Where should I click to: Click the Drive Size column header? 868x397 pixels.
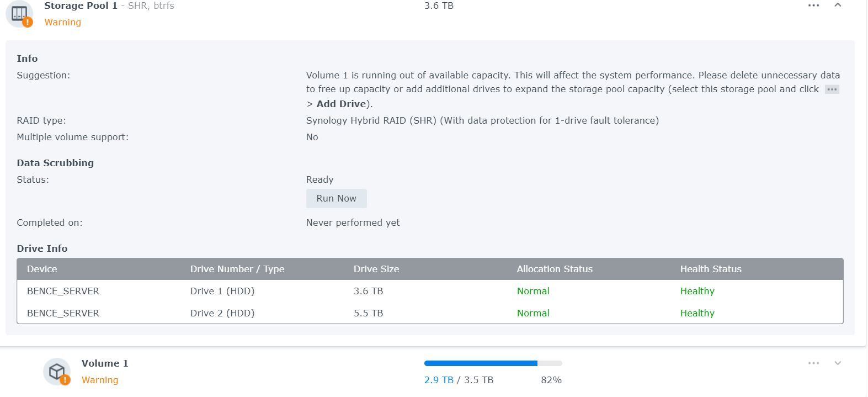click(x=376, y=269)
